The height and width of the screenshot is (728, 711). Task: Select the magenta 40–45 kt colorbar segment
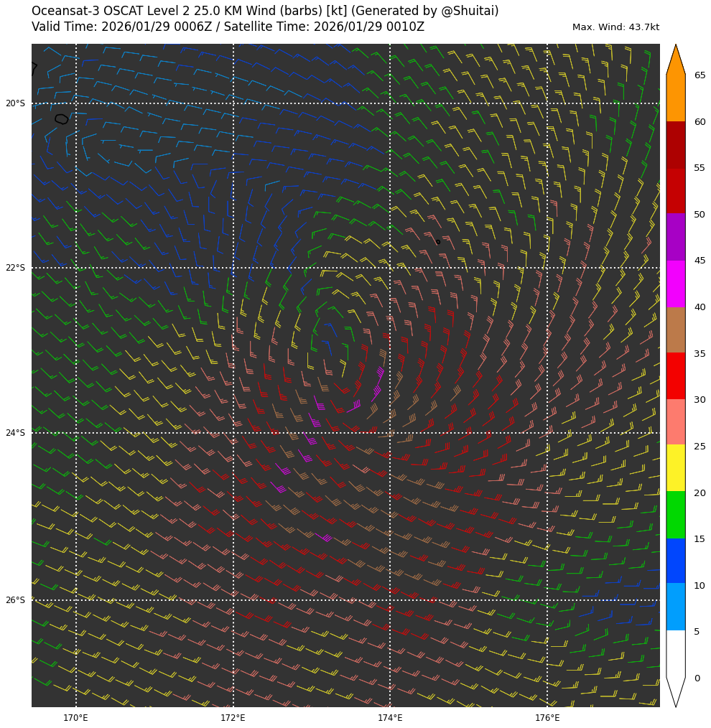point(675,284)
